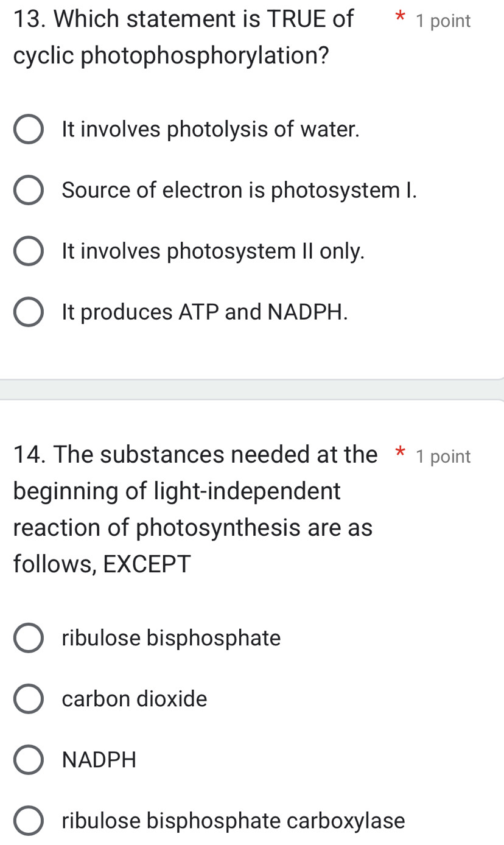Click the red asterisk on question 13

401,19
